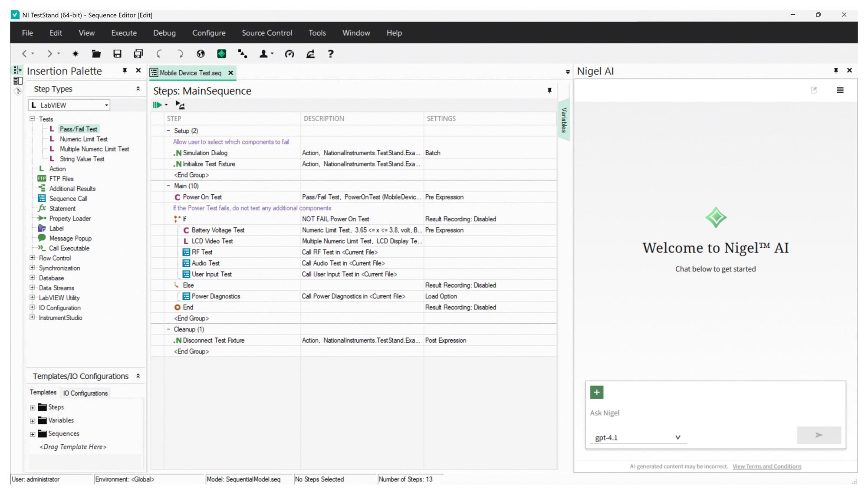Viewport: 868px width, 495px height.
Task: Click the send message arrow button
Action: point(819,435)
